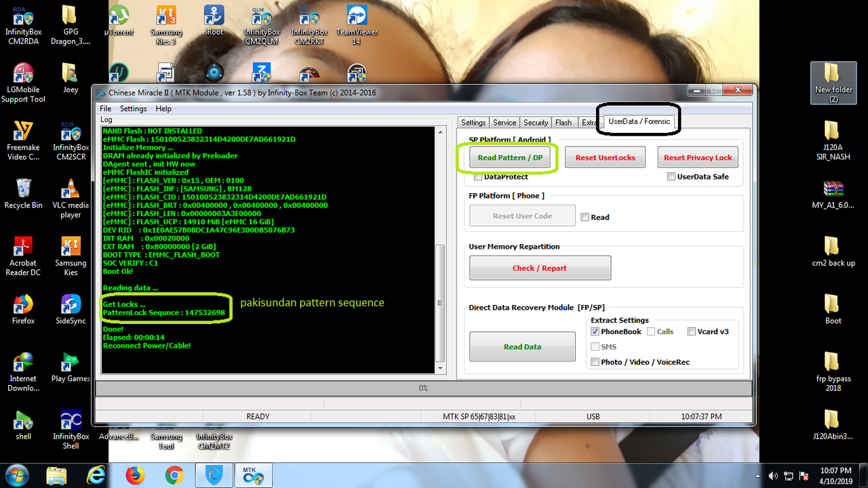
Task: Open the Help menu
Action: click(163, 108)
